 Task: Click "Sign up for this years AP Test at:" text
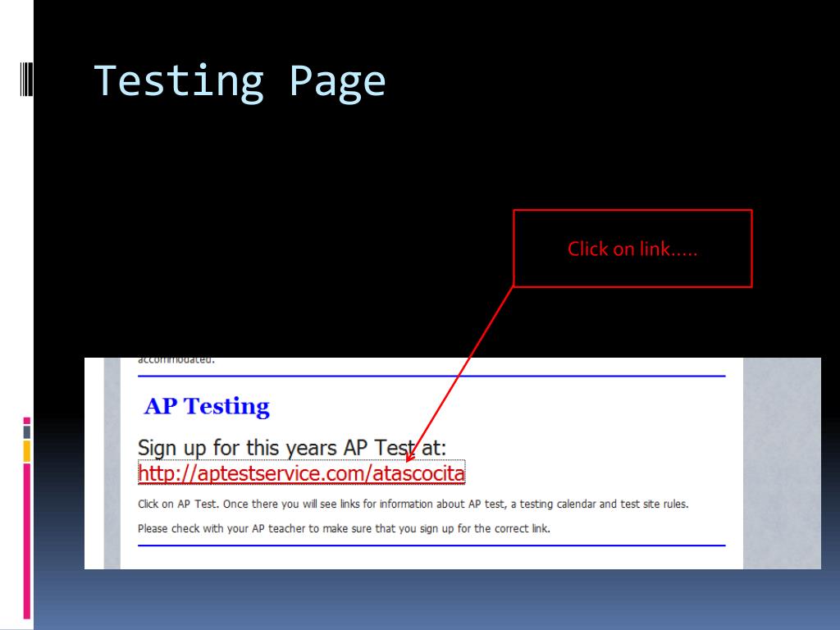click(292, 448)
